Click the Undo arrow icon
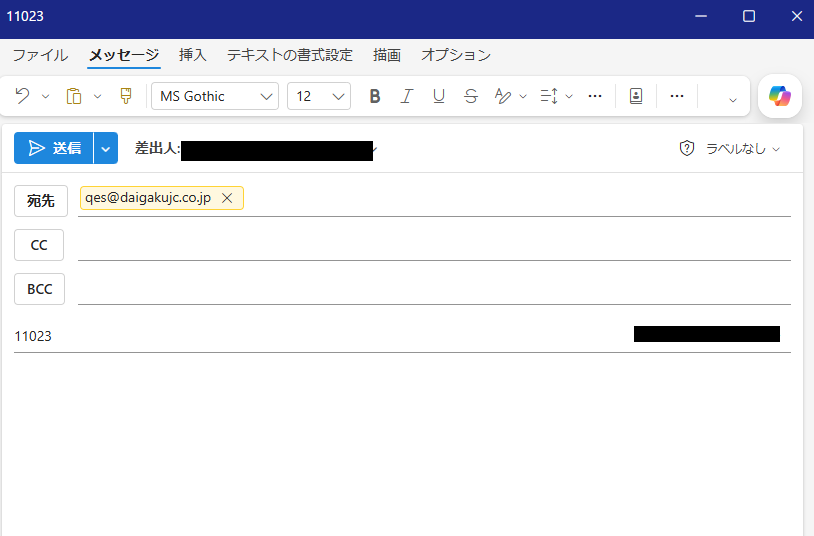The width and height of the screenshot is (814, 536). click(22, 96)
